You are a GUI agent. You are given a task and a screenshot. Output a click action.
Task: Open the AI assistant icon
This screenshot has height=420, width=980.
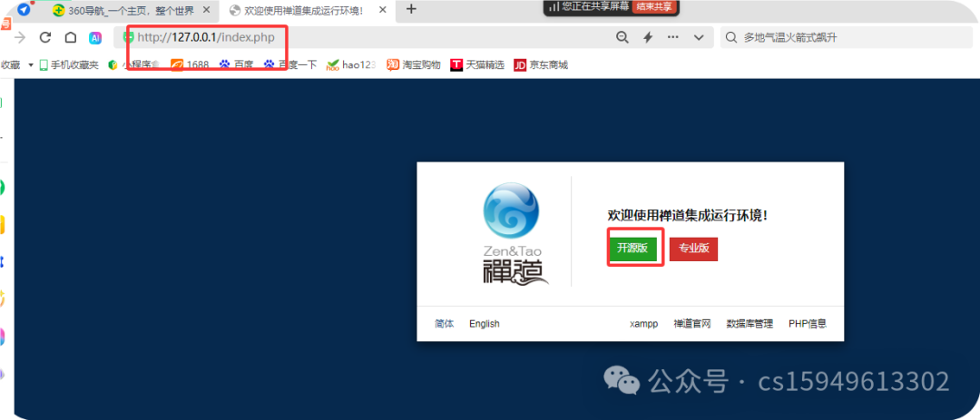pos(95,37)
